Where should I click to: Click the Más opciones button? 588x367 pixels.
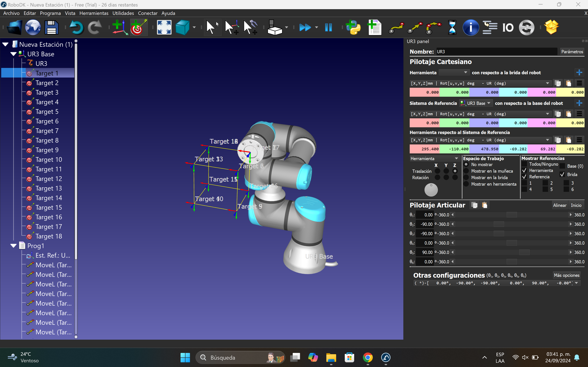point(567,275)
